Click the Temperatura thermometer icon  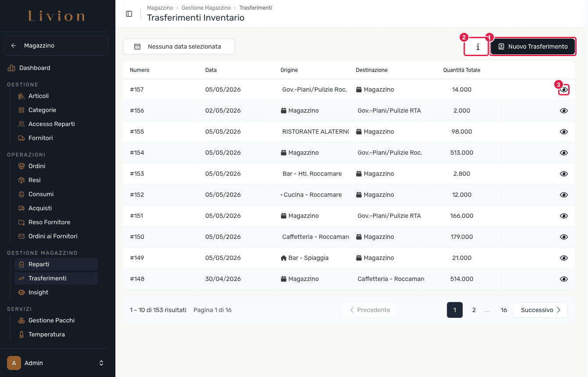[x=22, y=334]
